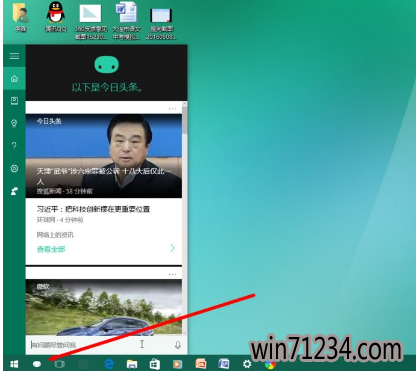
Task: Open news card three-dot options menu
Action: (x=172, y=109)
